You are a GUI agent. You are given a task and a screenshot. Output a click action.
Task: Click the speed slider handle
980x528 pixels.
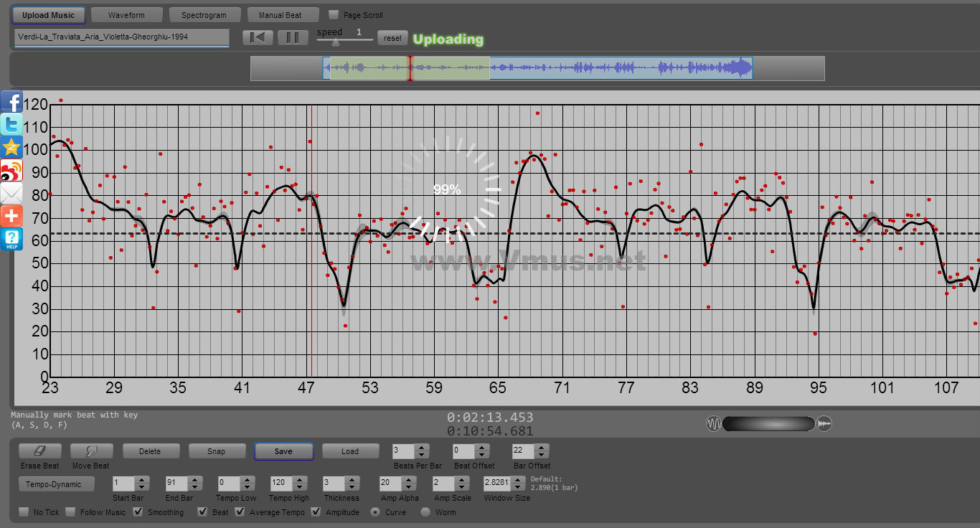coord(335,42)
